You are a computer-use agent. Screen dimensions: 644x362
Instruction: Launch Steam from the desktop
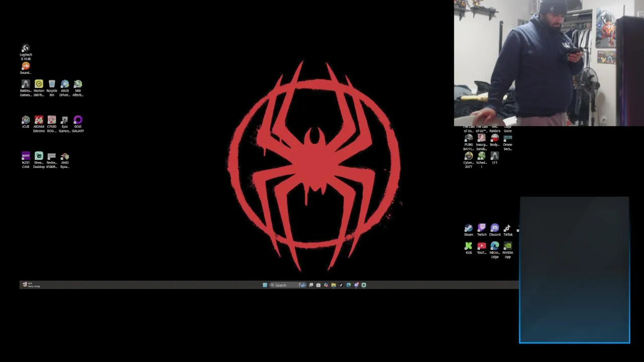point(468,230)
